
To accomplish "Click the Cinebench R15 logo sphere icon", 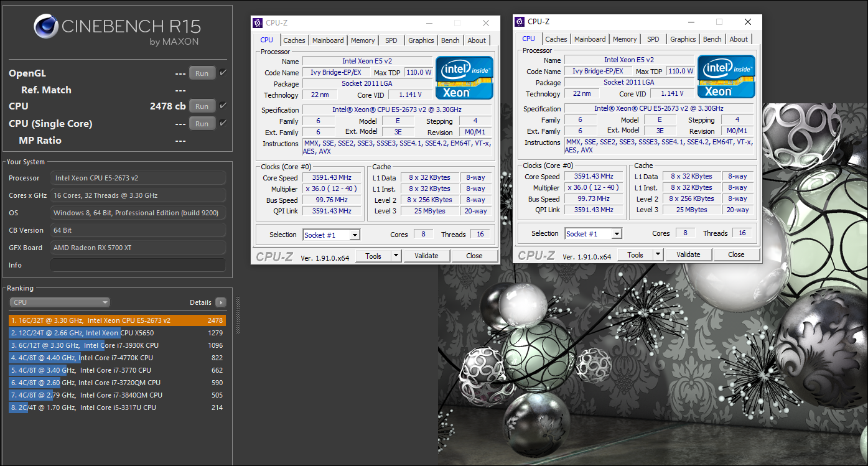I will coord(45,27).
